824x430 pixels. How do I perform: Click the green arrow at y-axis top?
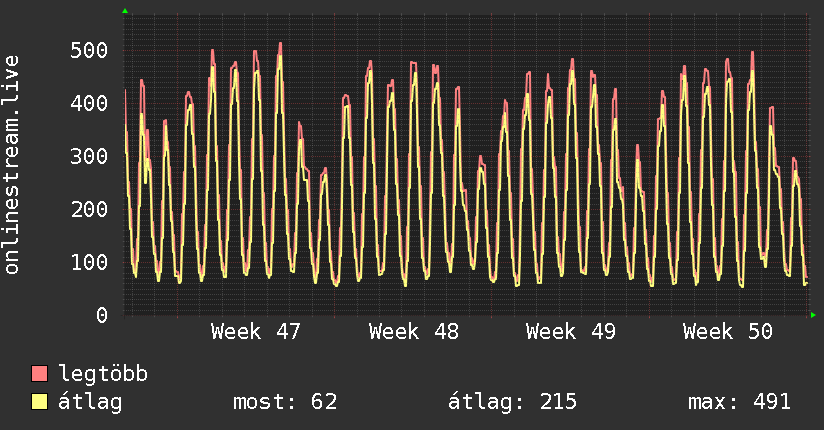[125, 11]
